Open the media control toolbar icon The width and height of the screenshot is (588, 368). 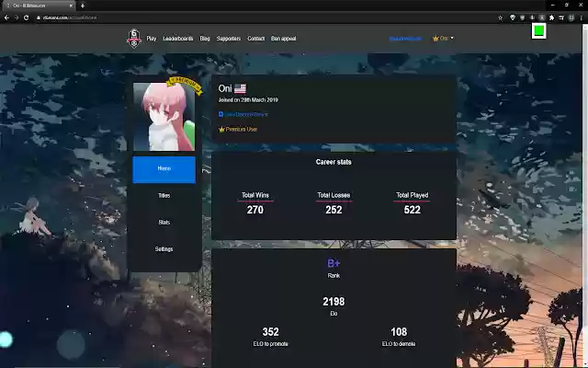click(561, 17)
